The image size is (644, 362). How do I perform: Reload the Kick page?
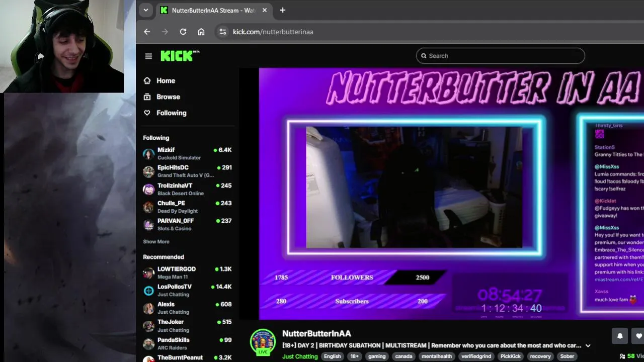[183, 32]
